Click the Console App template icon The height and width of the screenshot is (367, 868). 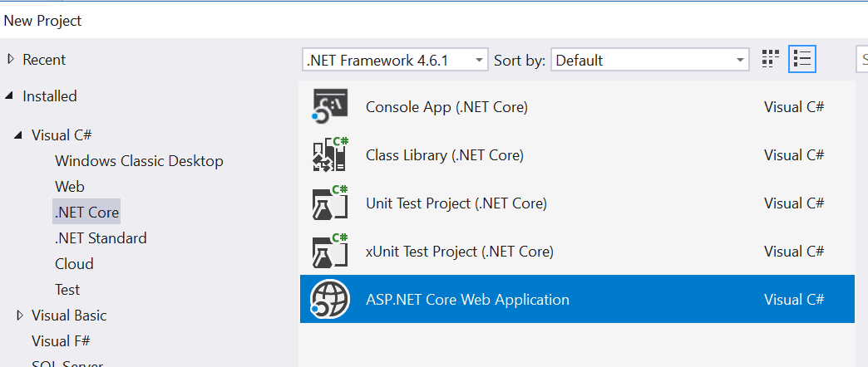[x=329, y=105]
